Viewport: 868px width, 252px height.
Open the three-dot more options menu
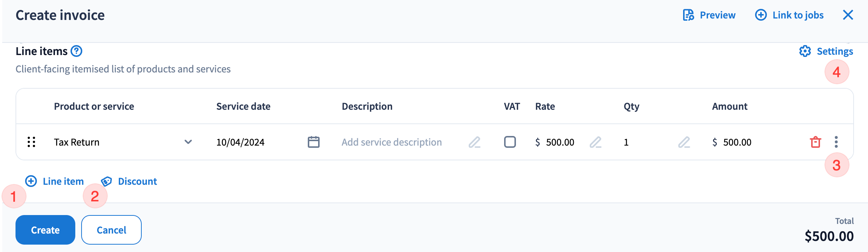tap(836, 142)
